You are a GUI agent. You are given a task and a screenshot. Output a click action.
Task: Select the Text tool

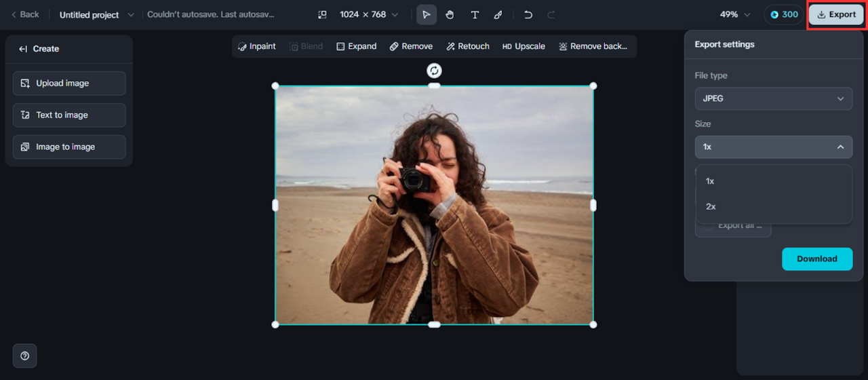(475, 14)
